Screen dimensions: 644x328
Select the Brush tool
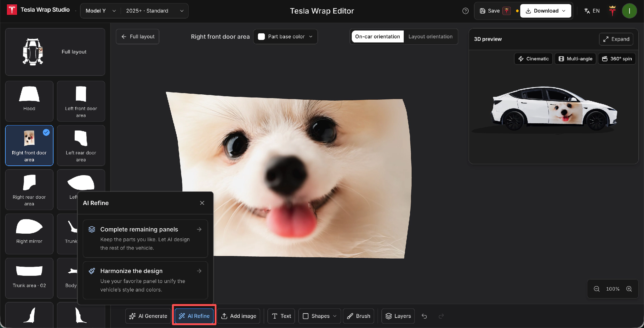click(358, 316)
